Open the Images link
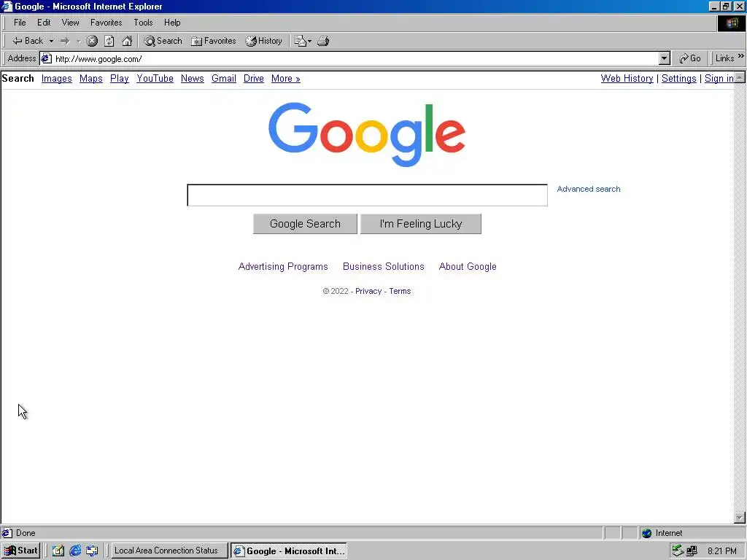This screenshot has width=747, height=560. (57, 79)
